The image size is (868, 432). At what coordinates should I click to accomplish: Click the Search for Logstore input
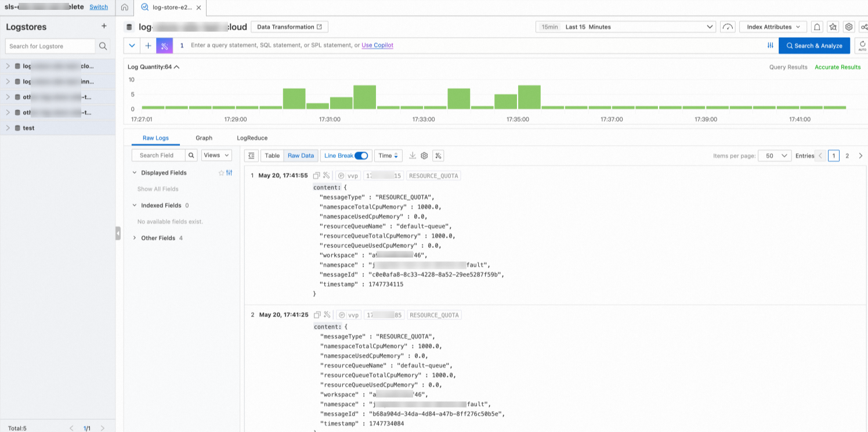point(50,46)
